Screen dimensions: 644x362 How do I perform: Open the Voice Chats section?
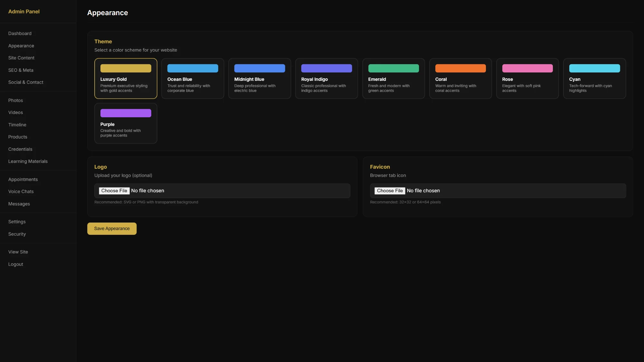click(x=21, y=191)
